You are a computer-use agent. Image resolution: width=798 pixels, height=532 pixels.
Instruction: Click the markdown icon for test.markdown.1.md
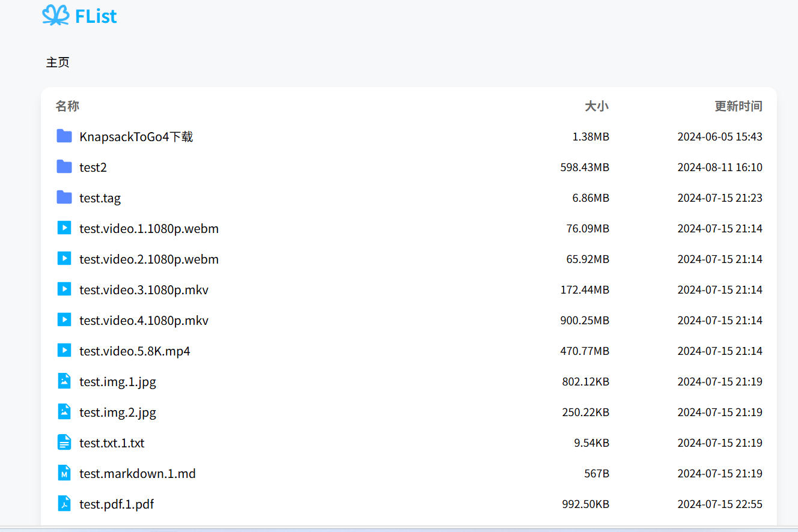(x=64, y=473)
